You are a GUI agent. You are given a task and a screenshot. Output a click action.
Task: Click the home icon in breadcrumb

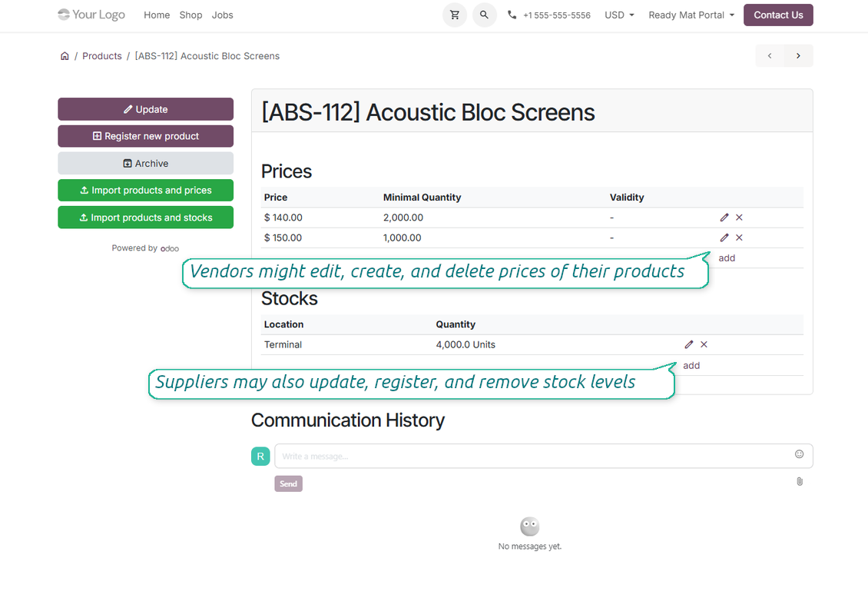[x=65, y=56]
